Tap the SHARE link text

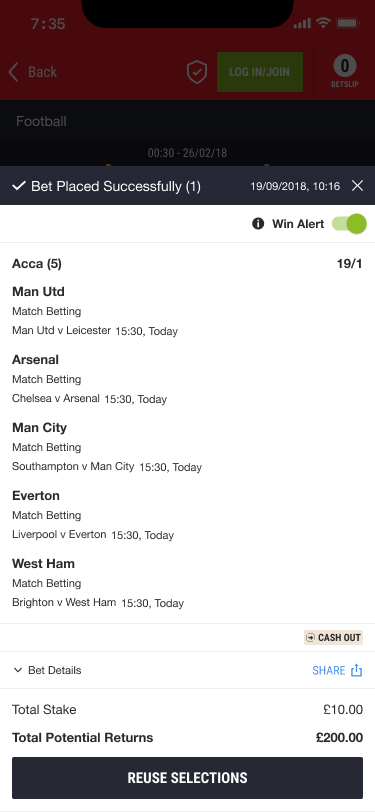(x=328, y=670)
